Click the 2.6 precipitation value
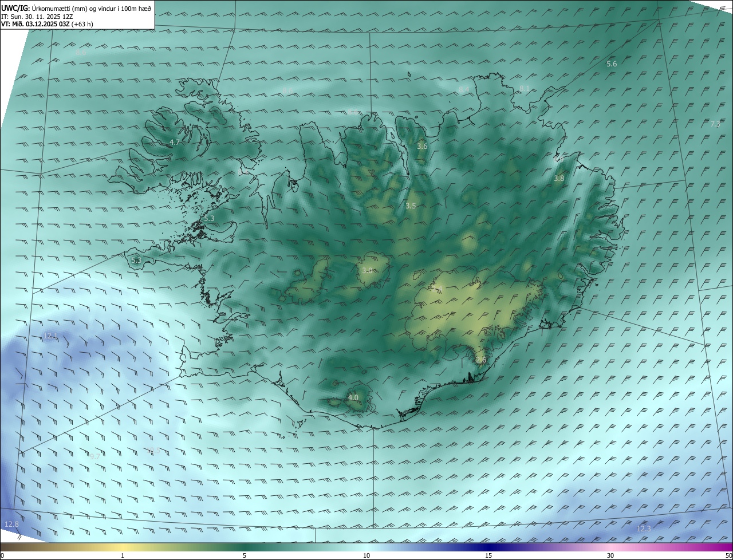 click(x=481, y=360)
